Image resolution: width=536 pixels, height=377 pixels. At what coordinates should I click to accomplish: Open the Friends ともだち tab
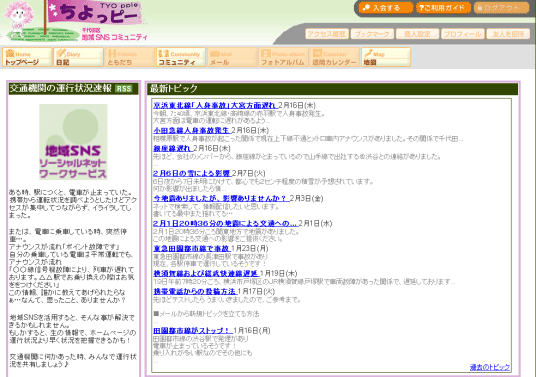coord(130,57)
